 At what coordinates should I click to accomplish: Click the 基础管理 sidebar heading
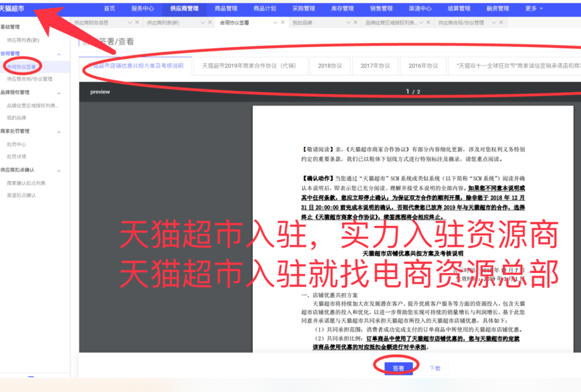pos(10,27)
